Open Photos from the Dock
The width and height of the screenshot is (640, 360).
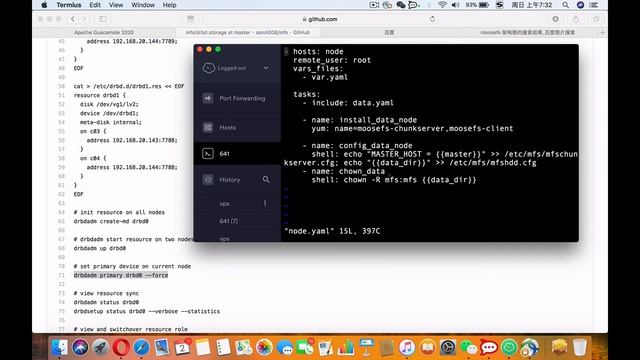pyautogui.click(x=264, y=348)
